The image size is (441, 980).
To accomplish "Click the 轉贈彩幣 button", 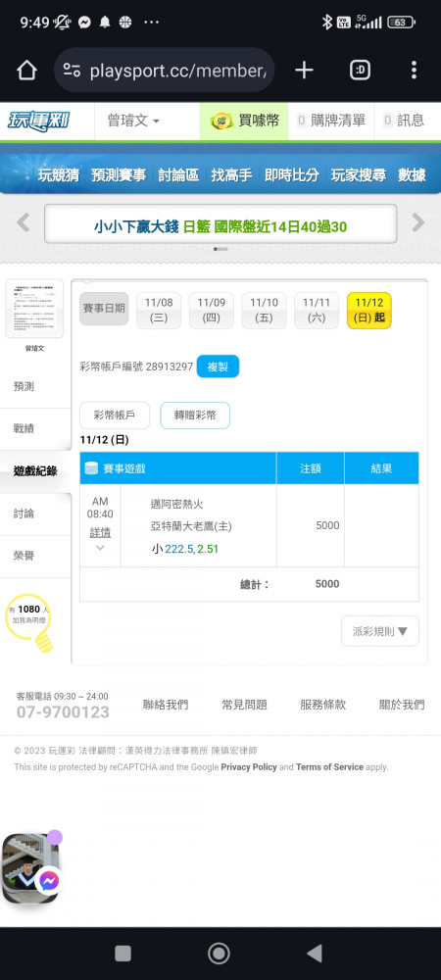I will (195, 415).
